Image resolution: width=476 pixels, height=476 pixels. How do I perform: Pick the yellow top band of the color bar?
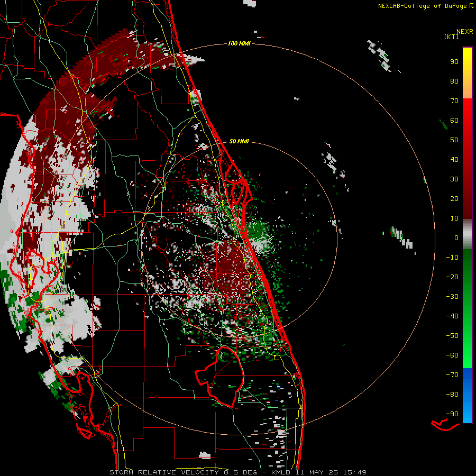coord(467,73)
